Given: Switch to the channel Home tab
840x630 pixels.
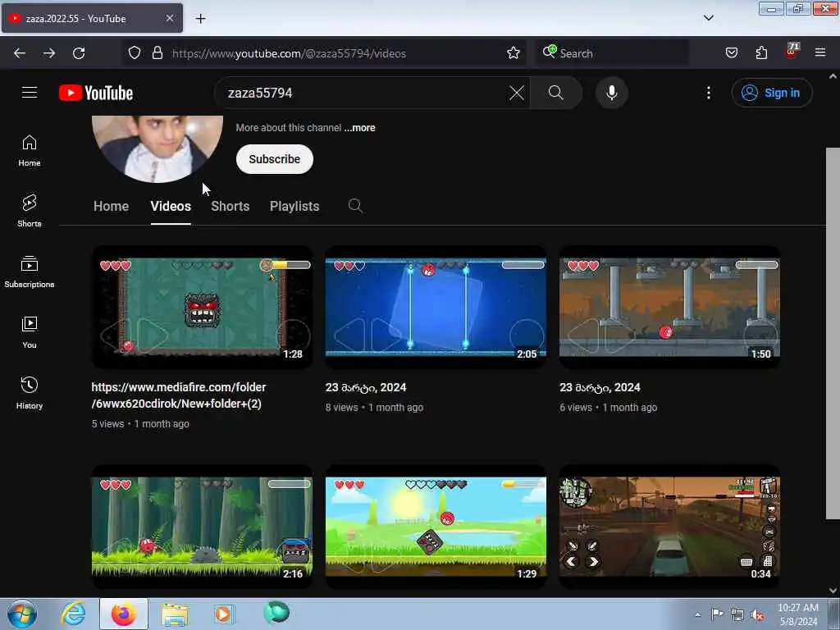Looking at the screenshot, I should click(111, 206).
